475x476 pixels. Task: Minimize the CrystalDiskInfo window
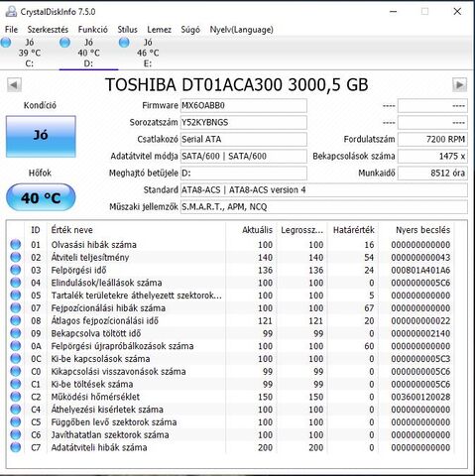pos(393,12)
